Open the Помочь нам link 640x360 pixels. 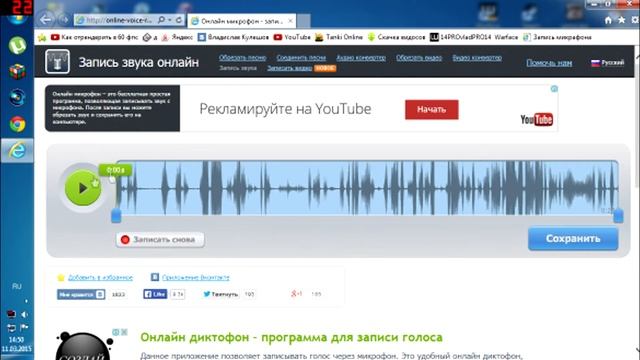(549, 63)
